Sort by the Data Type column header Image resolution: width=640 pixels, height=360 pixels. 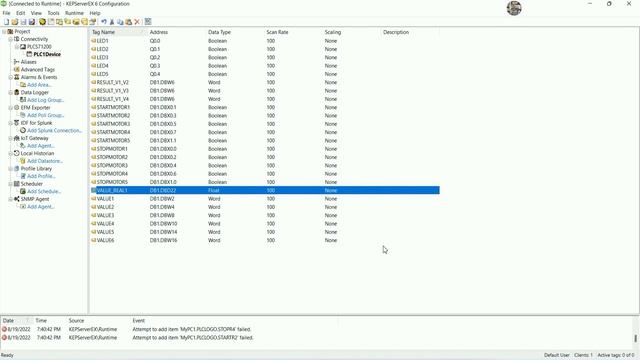(235, 32)
